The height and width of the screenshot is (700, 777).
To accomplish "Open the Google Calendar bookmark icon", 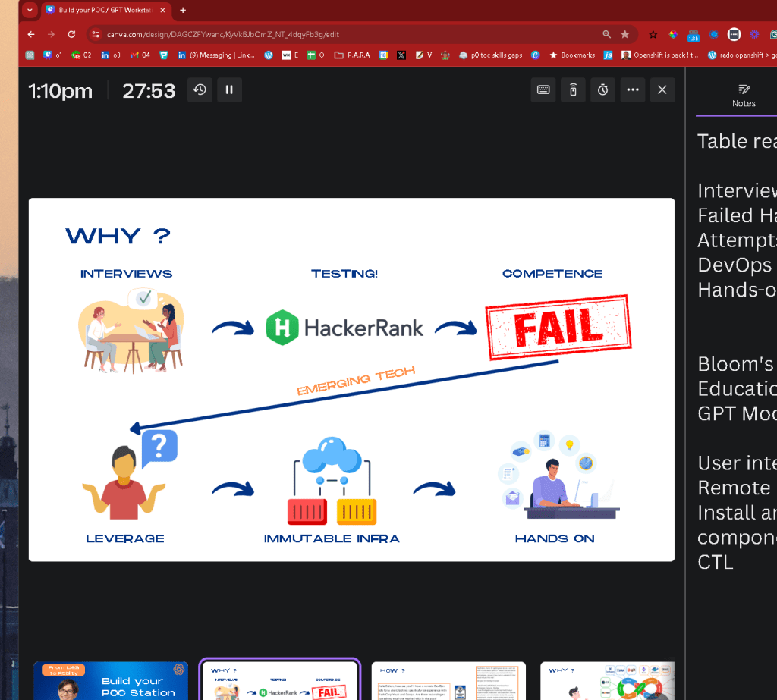I will point(383,55).
